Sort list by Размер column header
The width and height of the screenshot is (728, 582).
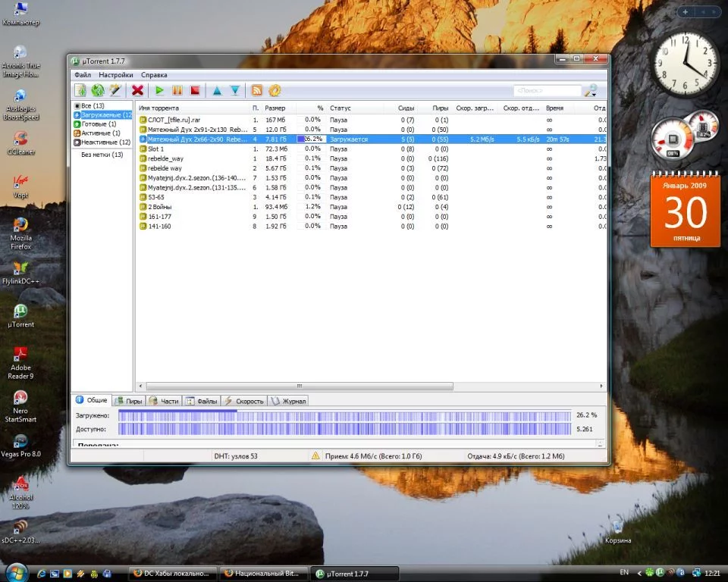(275, 108)
